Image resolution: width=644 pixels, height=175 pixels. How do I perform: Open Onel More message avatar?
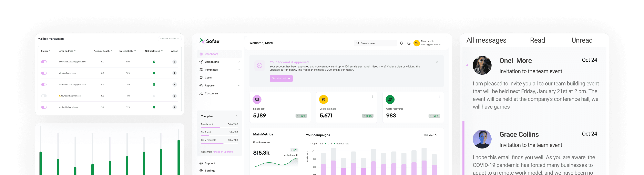tap(482, 65)
